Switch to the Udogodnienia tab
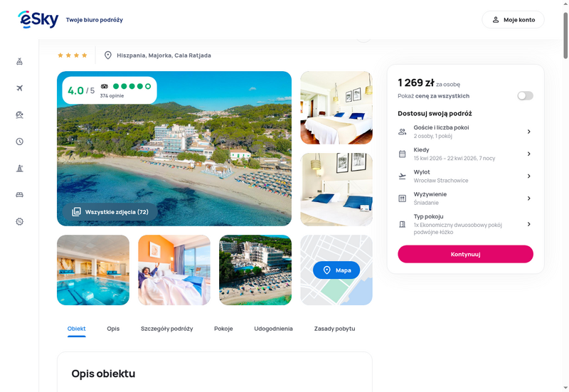Viewport: 569px width, 392px height. [273, 329]
